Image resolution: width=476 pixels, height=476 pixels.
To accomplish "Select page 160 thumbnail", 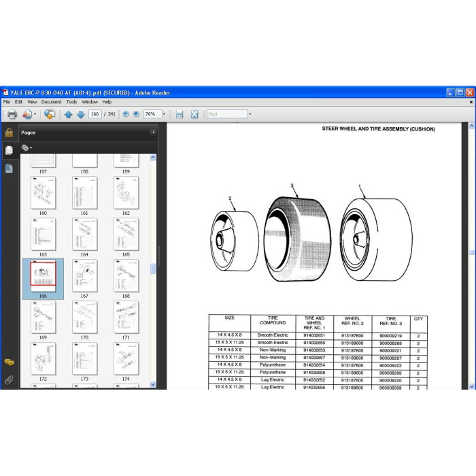I will coord(43,193).
